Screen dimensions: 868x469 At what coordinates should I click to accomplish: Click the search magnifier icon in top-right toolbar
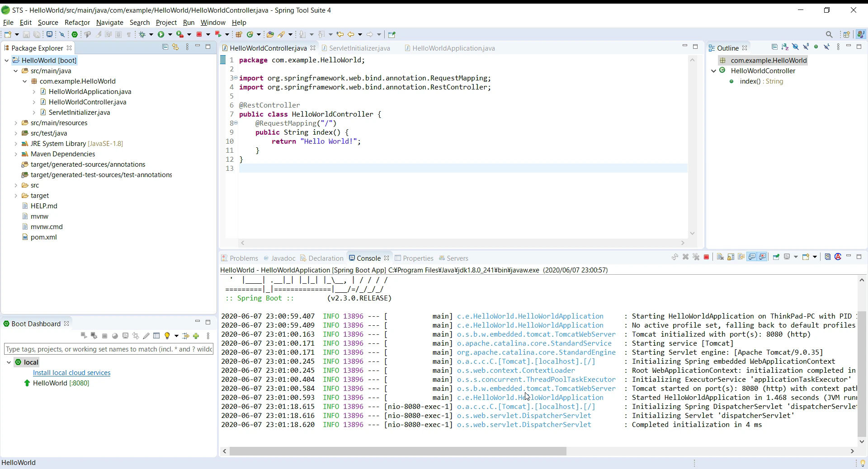[x=829, y=34]
